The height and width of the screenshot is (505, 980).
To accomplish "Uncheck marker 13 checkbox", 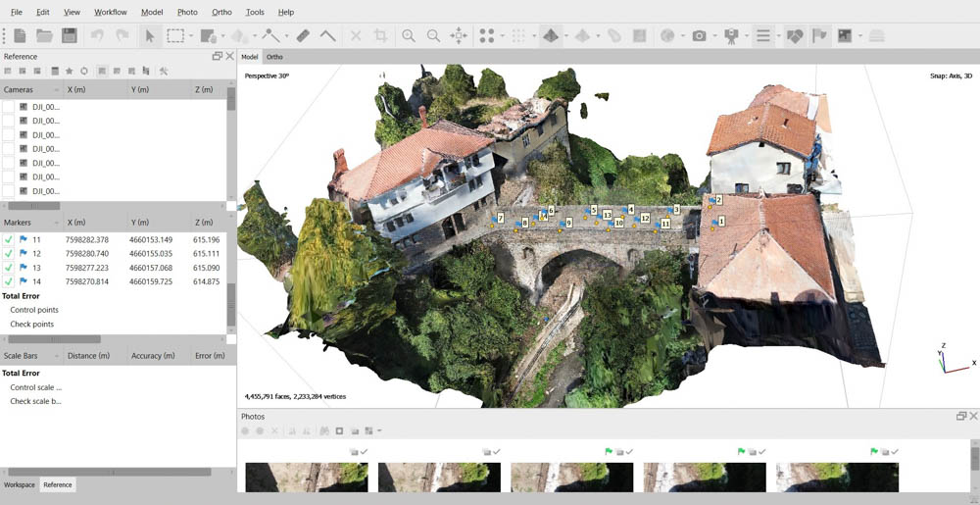I will point(8,268).
